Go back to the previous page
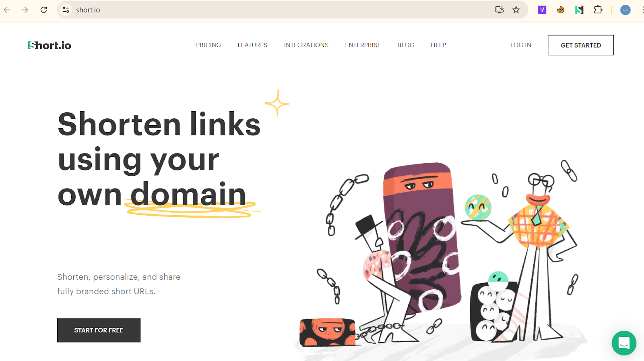The image size is (644, 361). pos(7,10)
